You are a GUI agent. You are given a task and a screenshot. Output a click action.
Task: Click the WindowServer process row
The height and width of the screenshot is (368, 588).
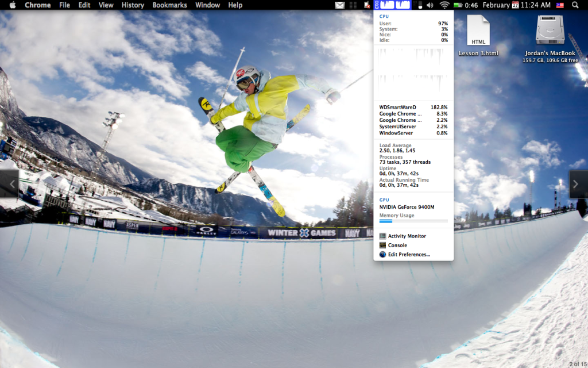(x=413, y=133)
